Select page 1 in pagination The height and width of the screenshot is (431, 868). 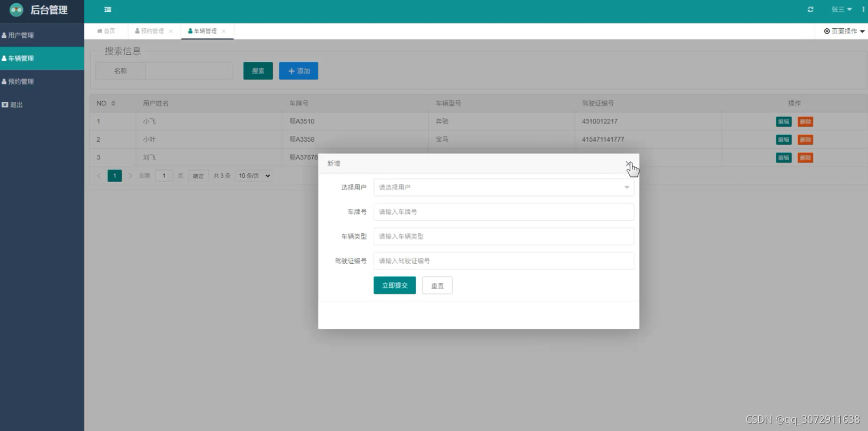(x=115, y=176)
